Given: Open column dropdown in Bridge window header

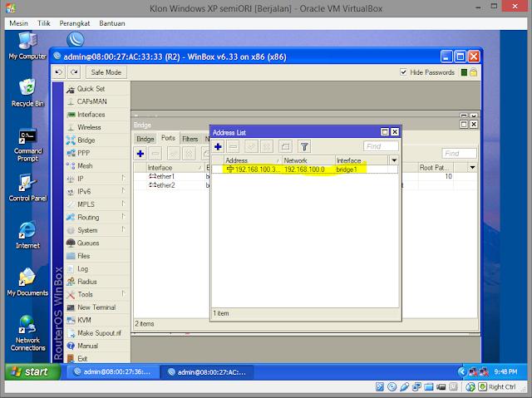Looking at the screenshot, I should coord(472,168).
